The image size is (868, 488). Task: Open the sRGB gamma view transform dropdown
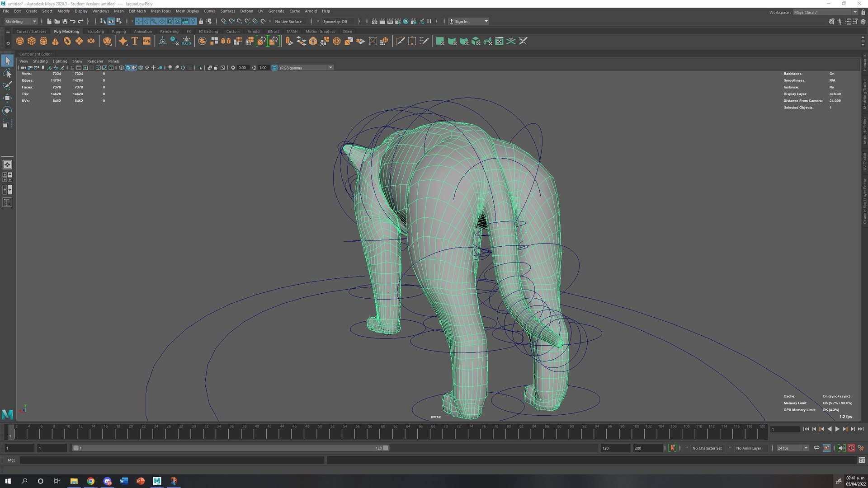click(306, 68)
